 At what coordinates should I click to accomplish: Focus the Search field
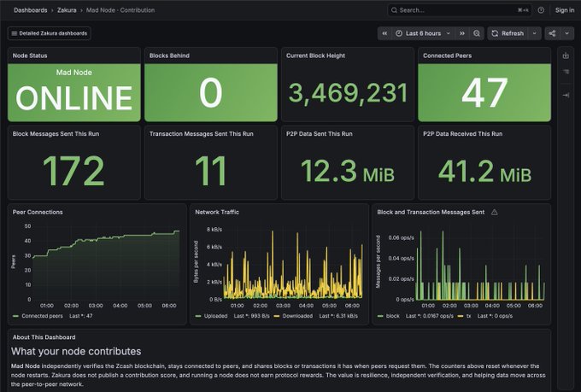(x=460, y=10)
